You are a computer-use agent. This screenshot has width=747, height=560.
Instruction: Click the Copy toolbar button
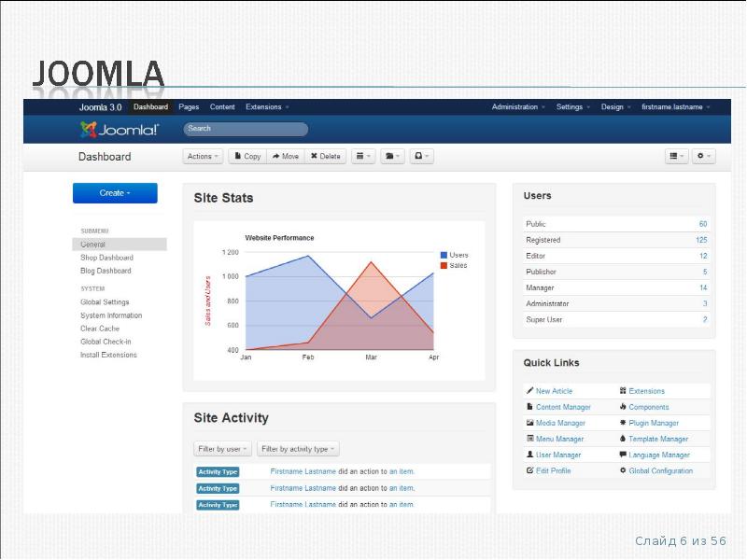(x=247, y=157)
